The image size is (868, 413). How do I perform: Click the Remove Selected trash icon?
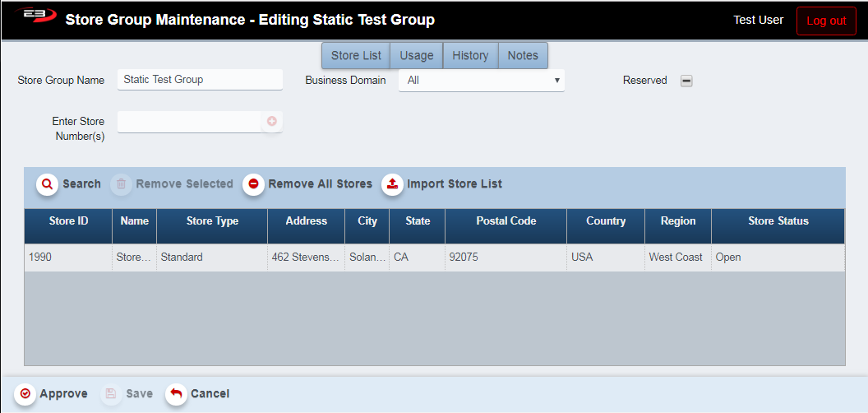click(x=121, y=184)
